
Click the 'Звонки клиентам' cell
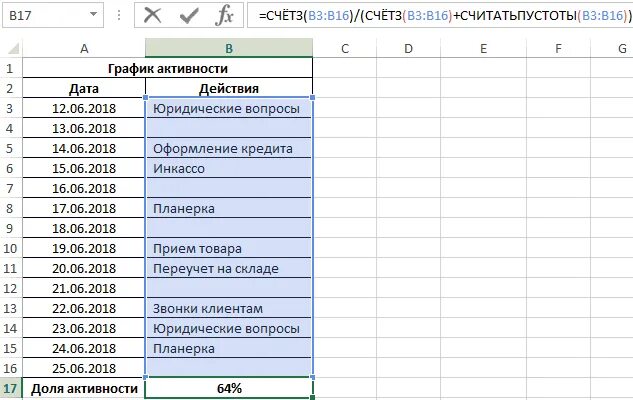[x=229, y=308]
